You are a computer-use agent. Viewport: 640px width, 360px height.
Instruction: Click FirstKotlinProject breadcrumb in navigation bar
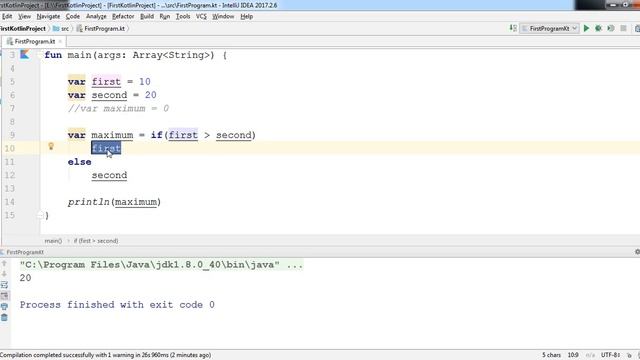click(x=23, y=29)
